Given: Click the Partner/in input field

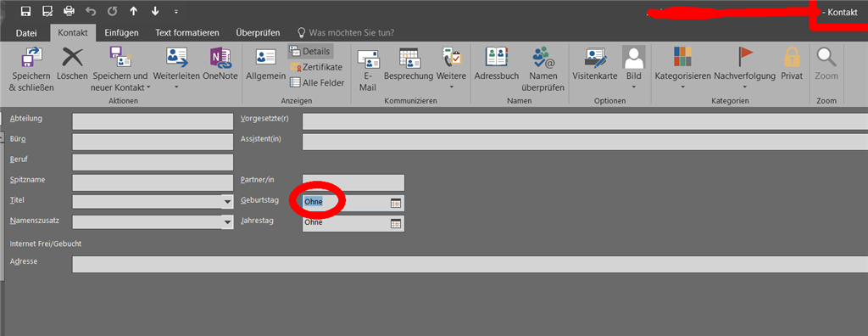Looking at the screenshot, I should [x=353, y=182].
